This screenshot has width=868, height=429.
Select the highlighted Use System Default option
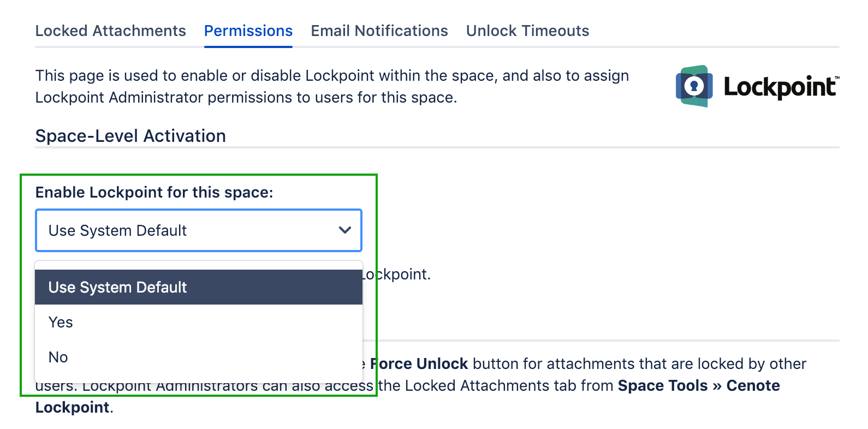pos(199,287)
